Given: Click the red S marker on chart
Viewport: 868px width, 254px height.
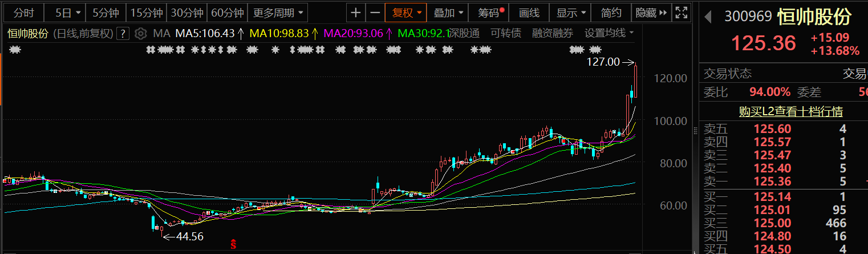Looking at the screenshot, I should 233,244.
